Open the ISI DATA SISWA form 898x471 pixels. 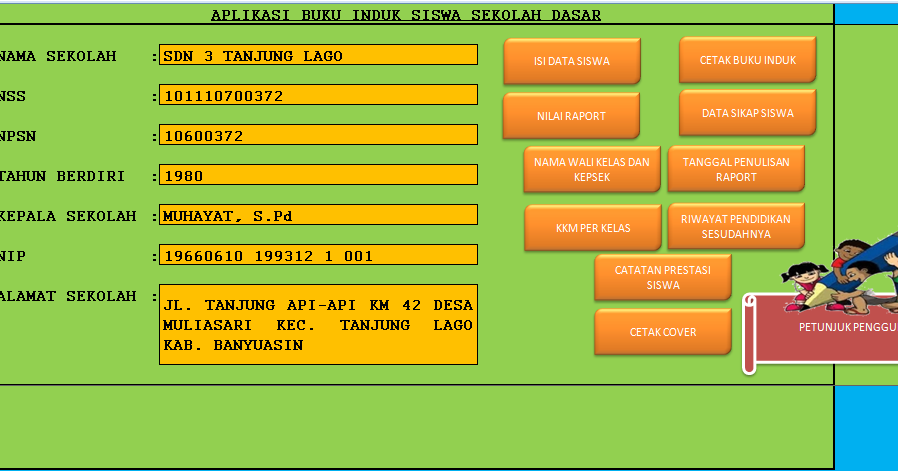coord(572,61)
